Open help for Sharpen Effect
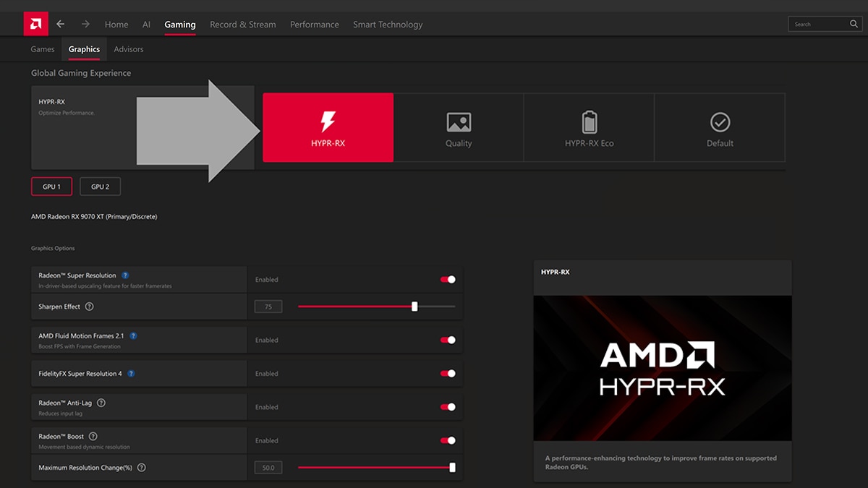 click(x=89, y=307)
